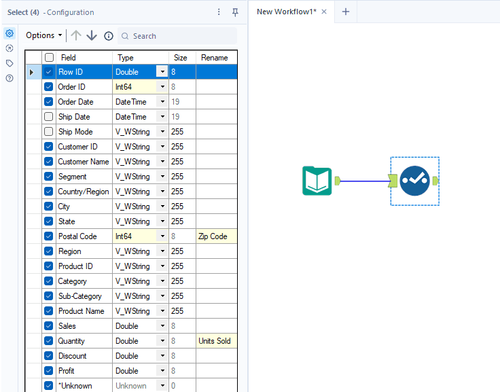Open the Options dropdown menu
This screenshot has width=500, height=392.
[x=44, y=35]
